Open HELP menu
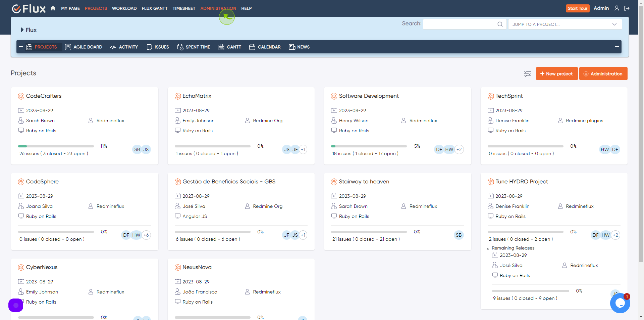 (247, 8)
